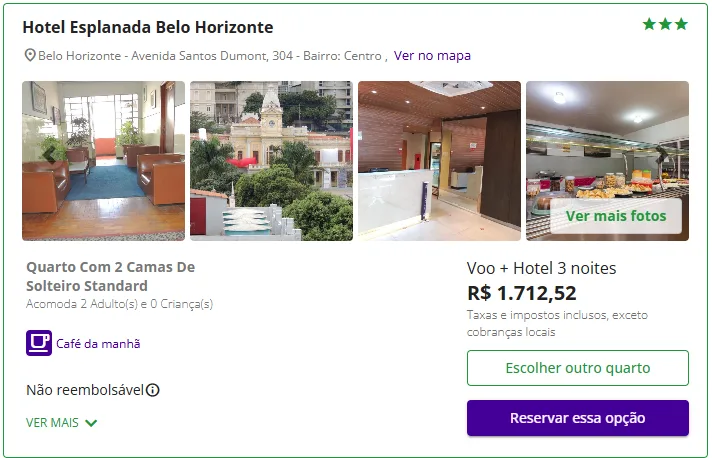Click the R$ 1.712,52 price
The height and width of the screenshot is (458, 712).
[x=521, y=293]
